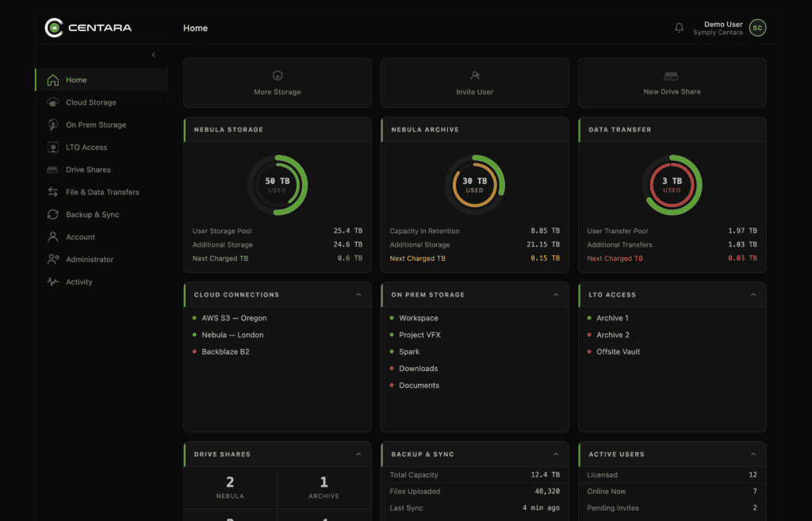Select the Offsite Vault LTO entry
This screenshot has height=521, width=812.
tap(618, 351)
